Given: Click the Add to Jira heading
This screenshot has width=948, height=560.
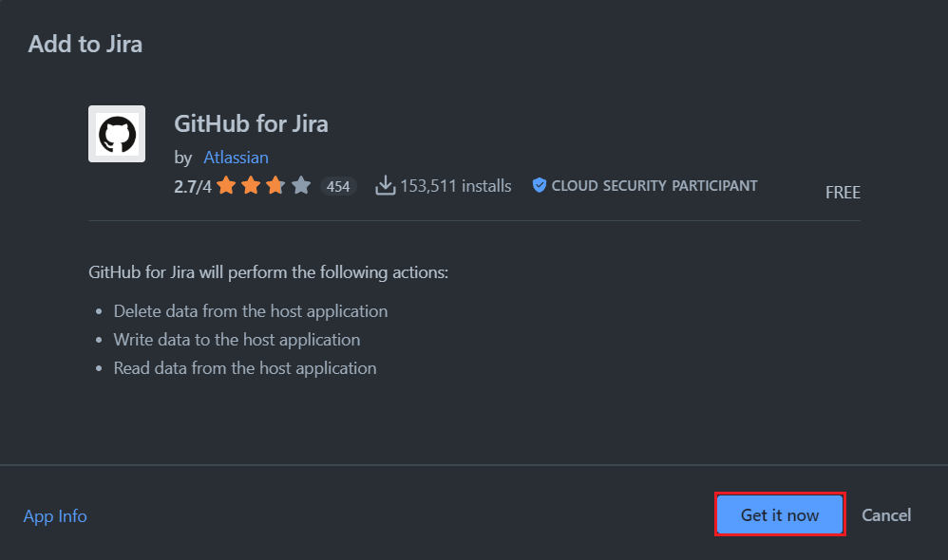Looking at the screenshot, I should [x=85, y=44].
